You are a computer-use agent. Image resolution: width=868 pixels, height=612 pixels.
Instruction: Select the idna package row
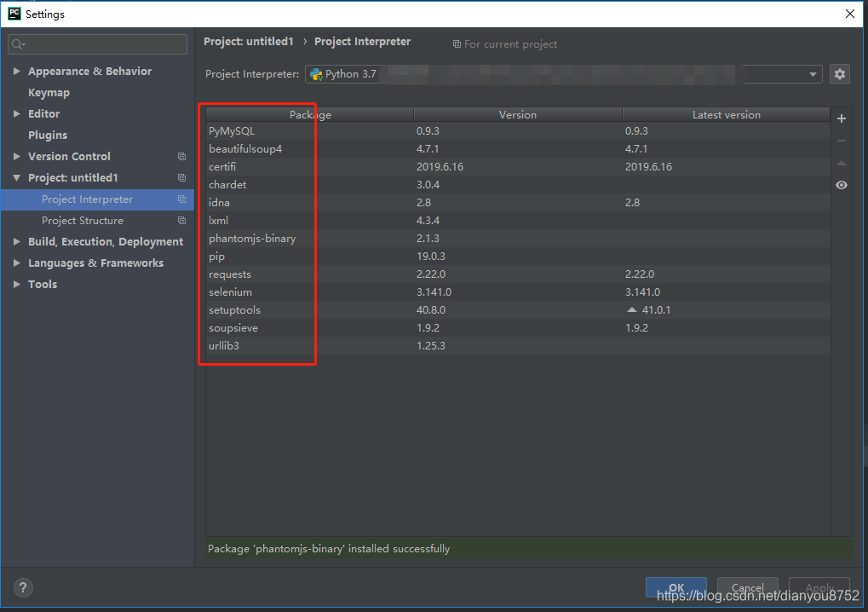tap(518, 203)
